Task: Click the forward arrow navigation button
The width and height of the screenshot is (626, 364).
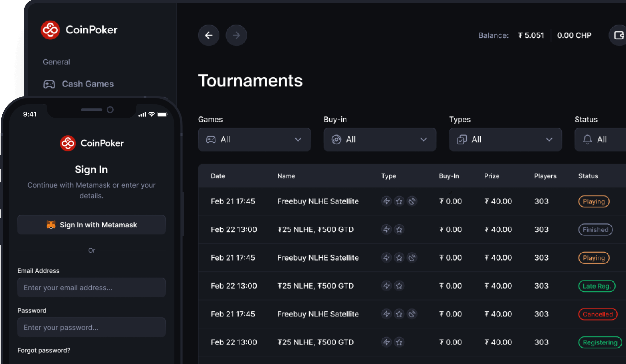Action: pyautogui.click(x=236, y=35)
